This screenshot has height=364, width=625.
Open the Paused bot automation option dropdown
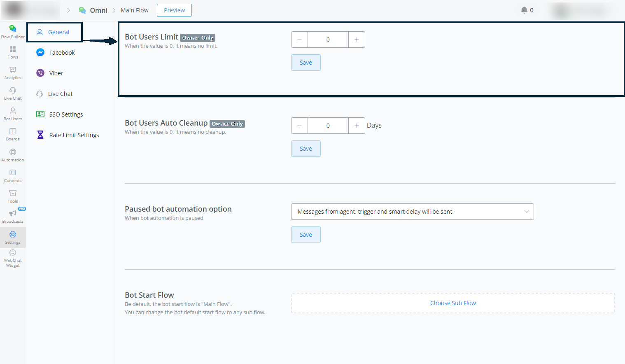coord(413,212)
